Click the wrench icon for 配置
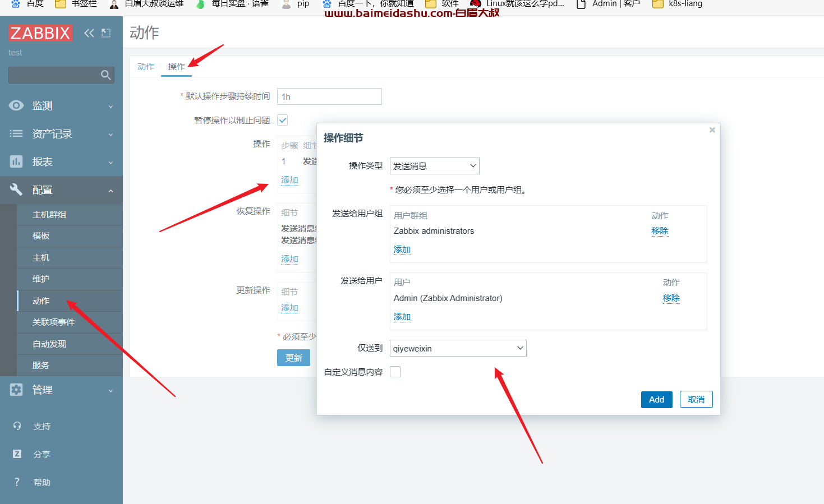 click(16, 189)
